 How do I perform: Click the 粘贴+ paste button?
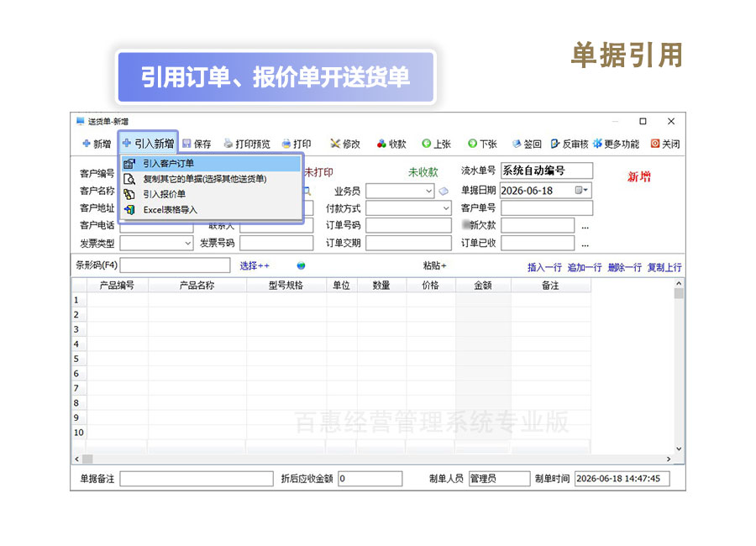click(x=435, y=265)
